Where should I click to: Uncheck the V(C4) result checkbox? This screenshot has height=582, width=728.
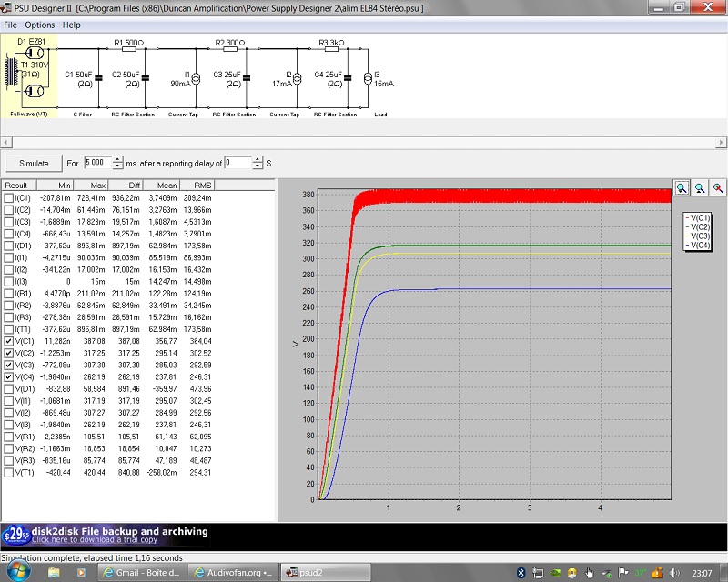pyautogui.click(x=8, y=377)
